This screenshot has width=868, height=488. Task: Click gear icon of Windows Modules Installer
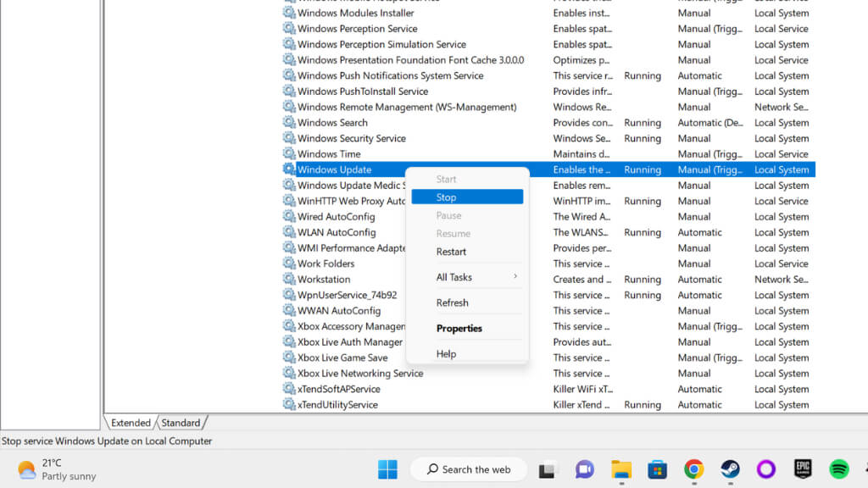(289, 12)
